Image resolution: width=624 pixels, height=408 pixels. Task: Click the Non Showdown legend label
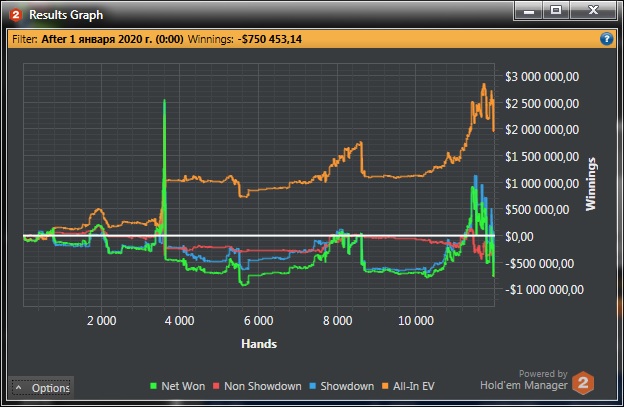pos(263,386)
